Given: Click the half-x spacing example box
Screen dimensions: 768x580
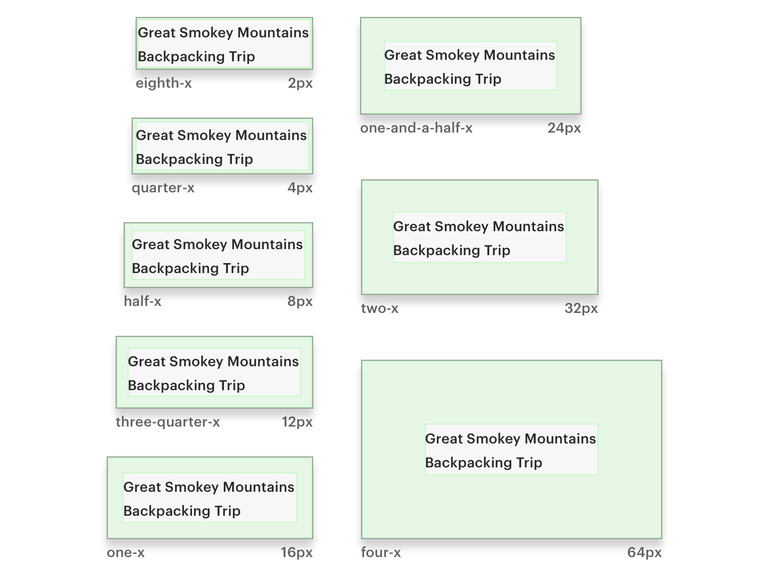Looking at the screenshot, I should point(218,255).
